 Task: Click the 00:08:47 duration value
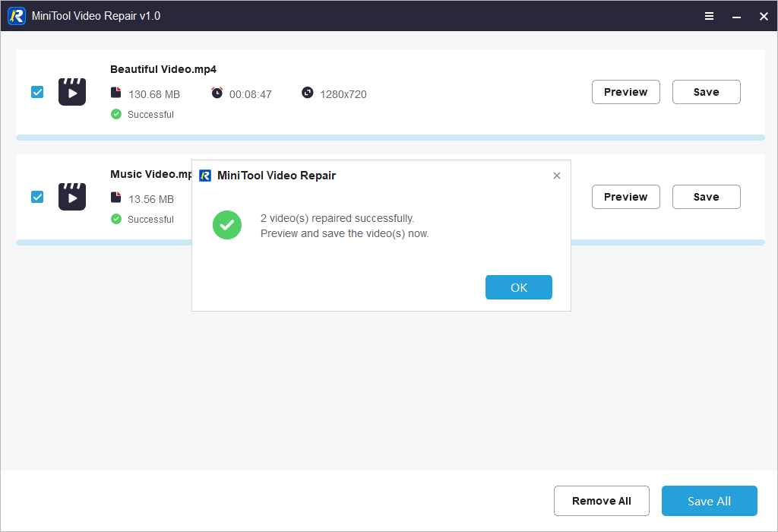250,94
